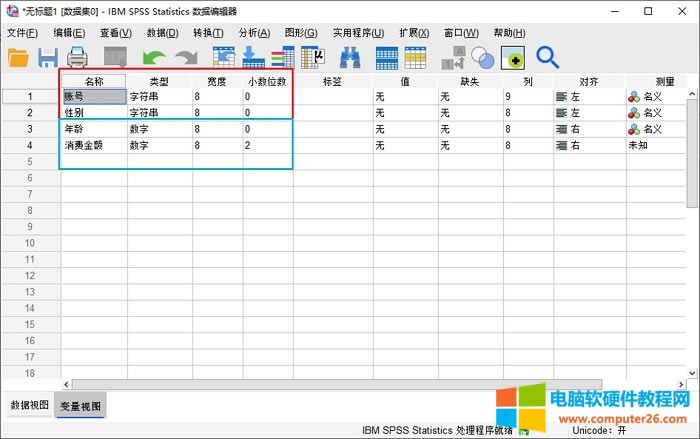Viewport: 700px width, 439px height.
Task: Open the 转换(T) menu
Action: pyautogui.click(x=208, y=33)
